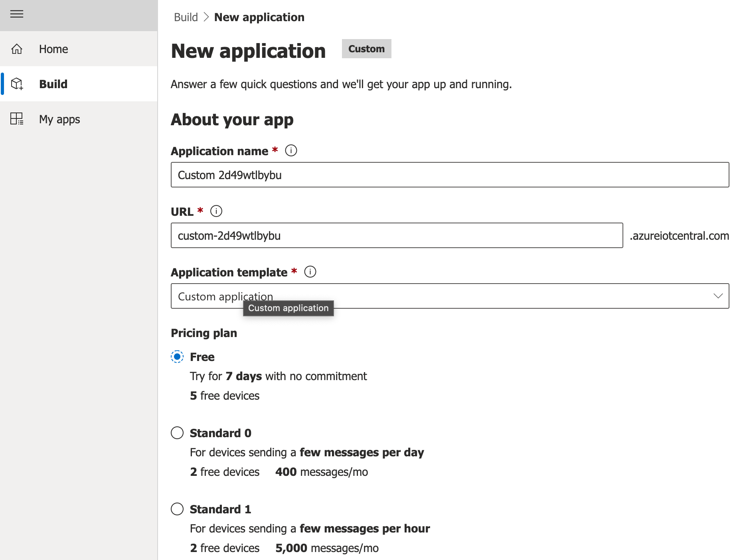This screenshot has width=743, height=560.
Task: Show info about Application template
Action: pos(310,272)
